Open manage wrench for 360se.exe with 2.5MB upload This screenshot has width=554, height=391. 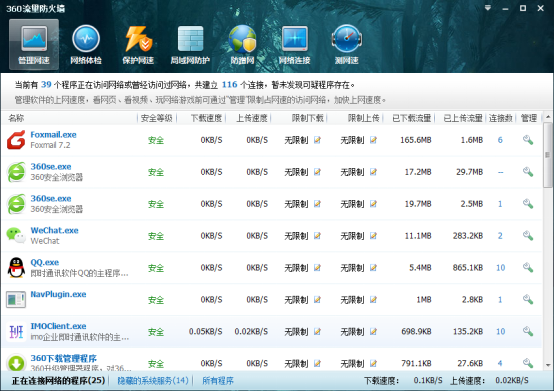[x=528, y=204]
